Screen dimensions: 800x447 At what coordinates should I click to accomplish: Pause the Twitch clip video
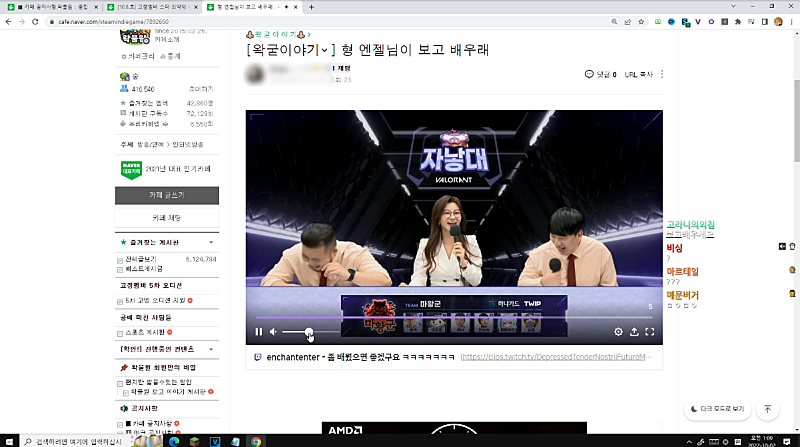(259, 332)
